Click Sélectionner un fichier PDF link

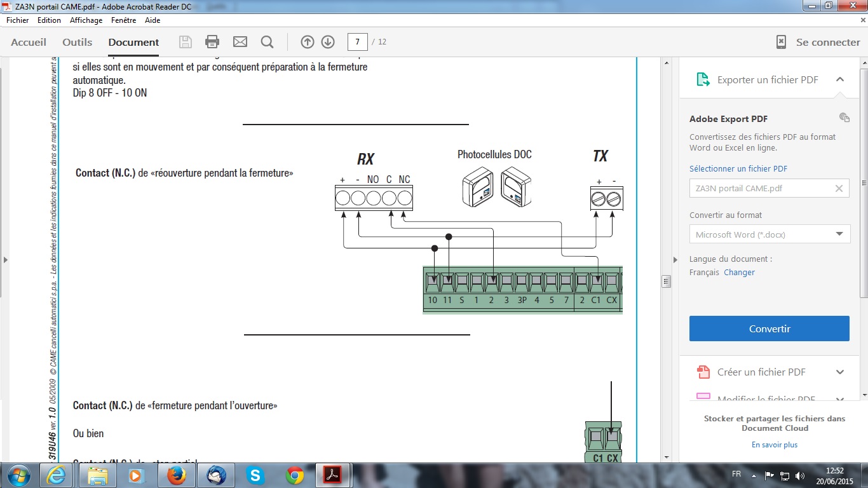click(738, 168)
